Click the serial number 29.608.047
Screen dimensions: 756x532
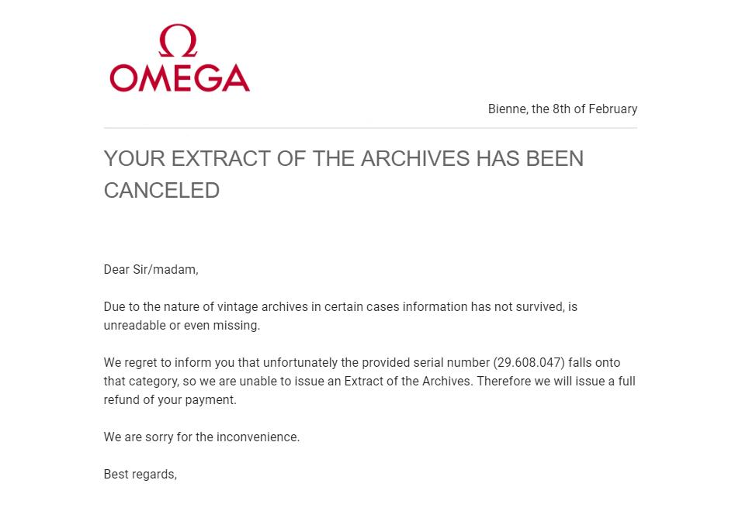(x=529, y=363)
